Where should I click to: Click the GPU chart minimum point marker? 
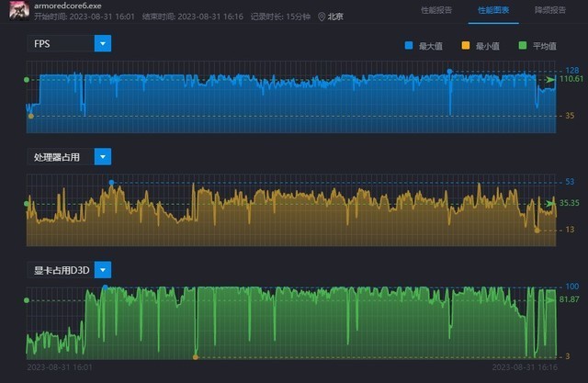tap(196, 357)
